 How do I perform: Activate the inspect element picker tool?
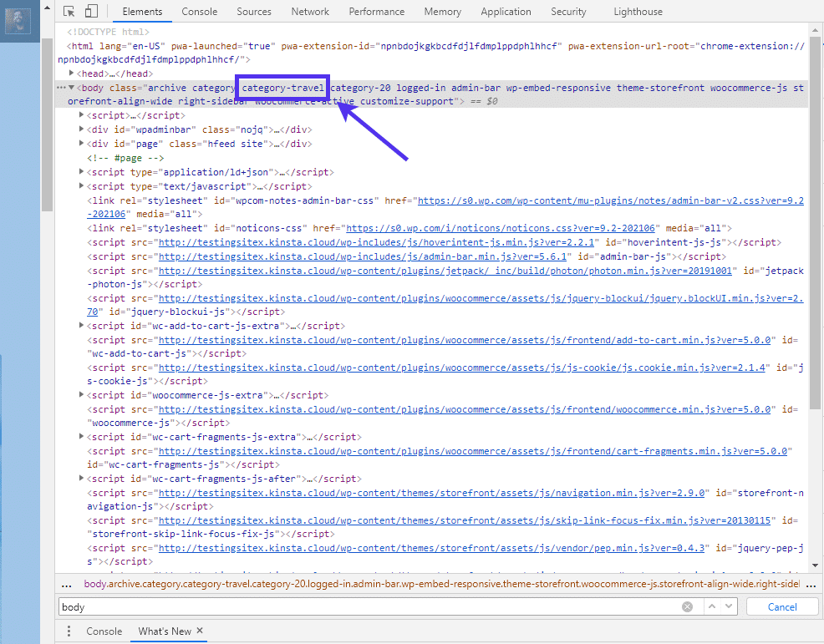click(x=69, y=12)
